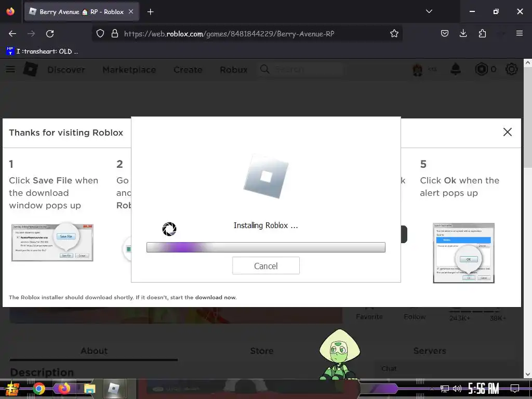Expand the list all tabs dropdown
This screenshot has height=399, width=532.
point(429,11)
